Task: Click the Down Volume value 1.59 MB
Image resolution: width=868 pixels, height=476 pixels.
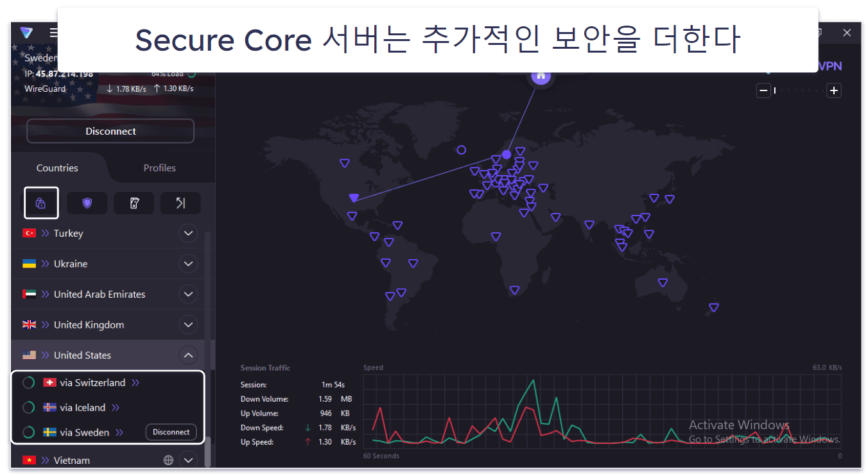Action: pyautogui.click(x=335, y=399)
